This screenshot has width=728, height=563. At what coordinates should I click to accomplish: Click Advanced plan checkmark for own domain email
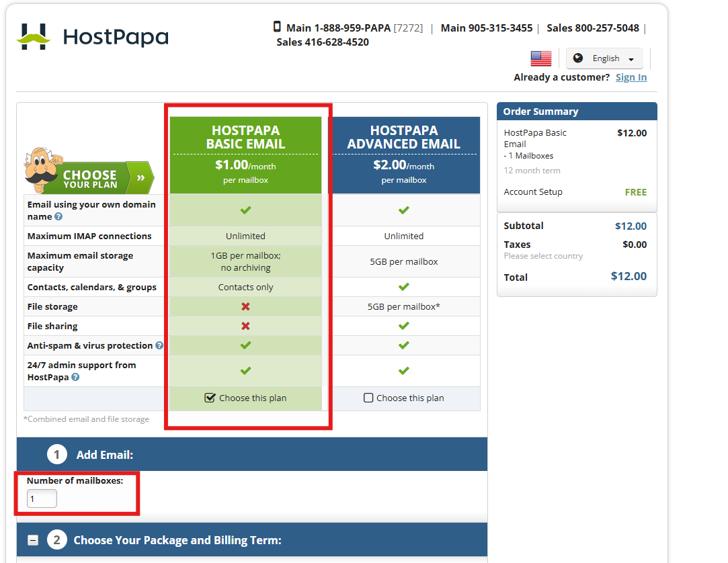(404, 210)
